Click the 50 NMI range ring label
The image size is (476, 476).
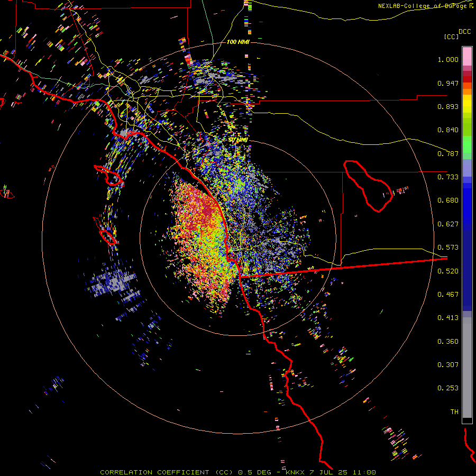point(238,140)
